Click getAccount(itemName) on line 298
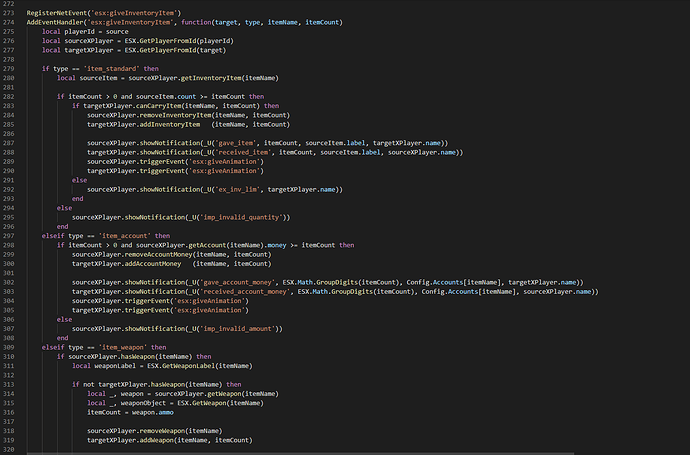The width and height of the screenshot is (690, 455). [226, 245]
